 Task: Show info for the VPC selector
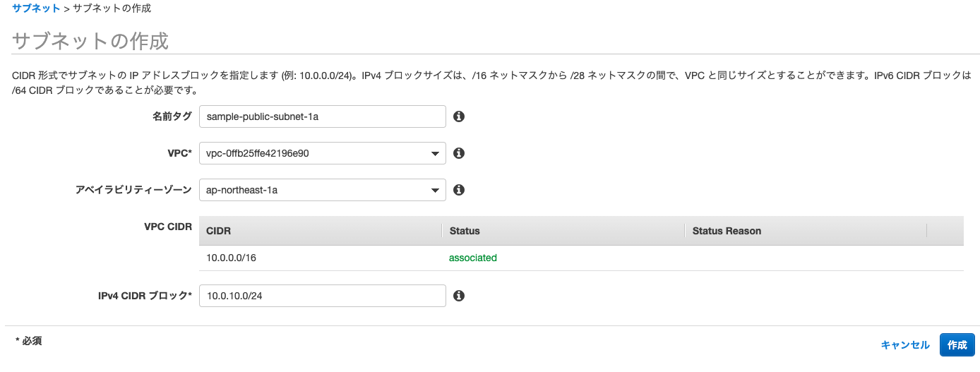coord(458,153)
